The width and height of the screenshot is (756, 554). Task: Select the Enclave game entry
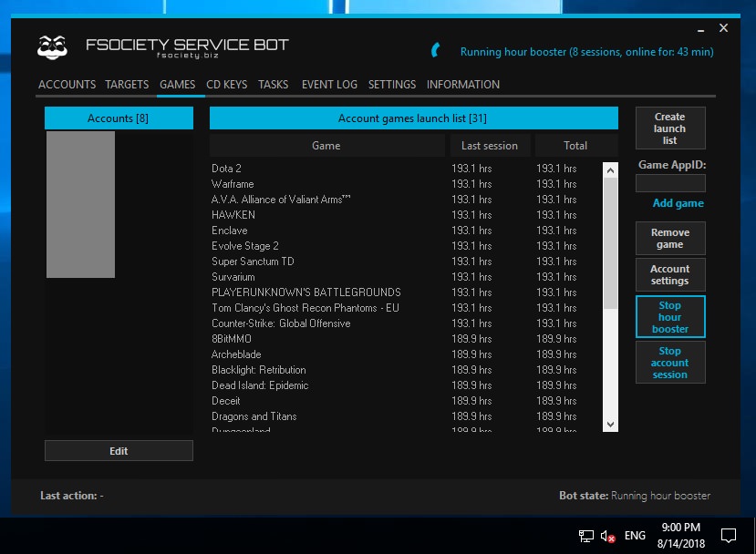pos(405,231)
